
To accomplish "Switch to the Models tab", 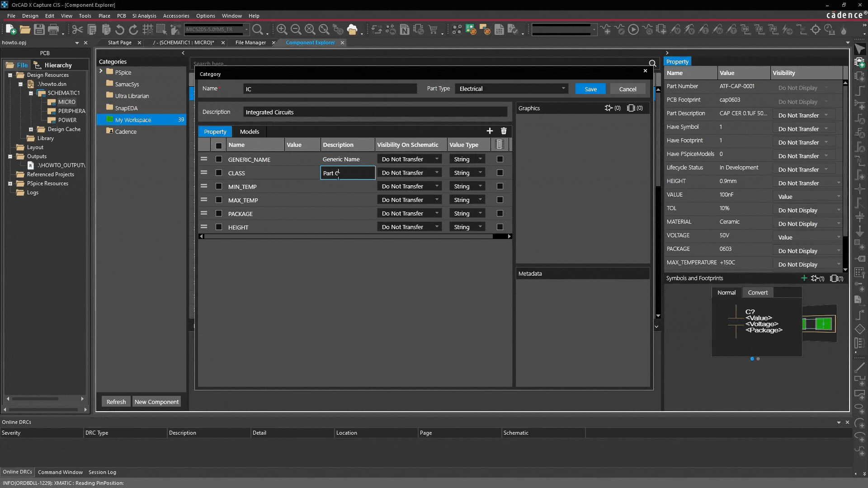I will (x=249, y=131).
